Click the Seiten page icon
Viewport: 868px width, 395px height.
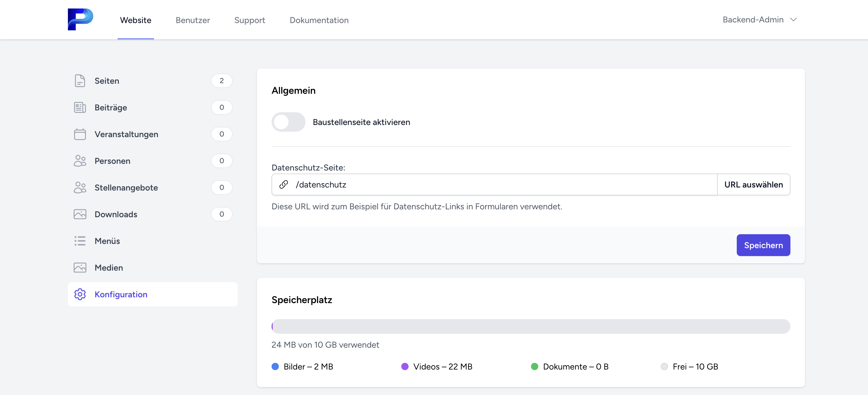click(80, 81)
